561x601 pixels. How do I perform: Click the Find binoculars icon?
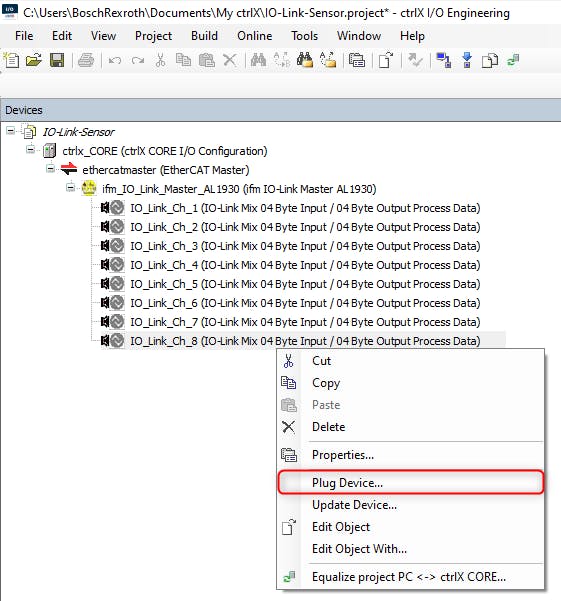(x=258, y=60)
